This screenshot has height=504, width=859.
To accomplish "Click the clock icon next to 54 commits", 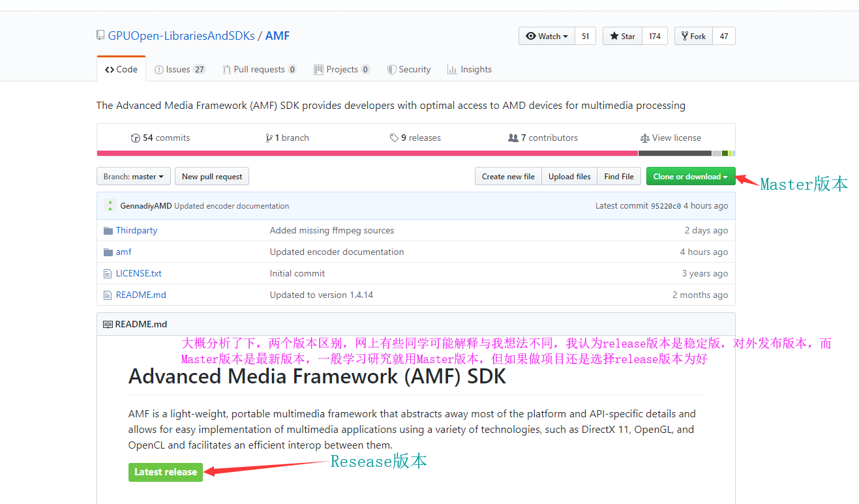I will [x=134, y=138].
